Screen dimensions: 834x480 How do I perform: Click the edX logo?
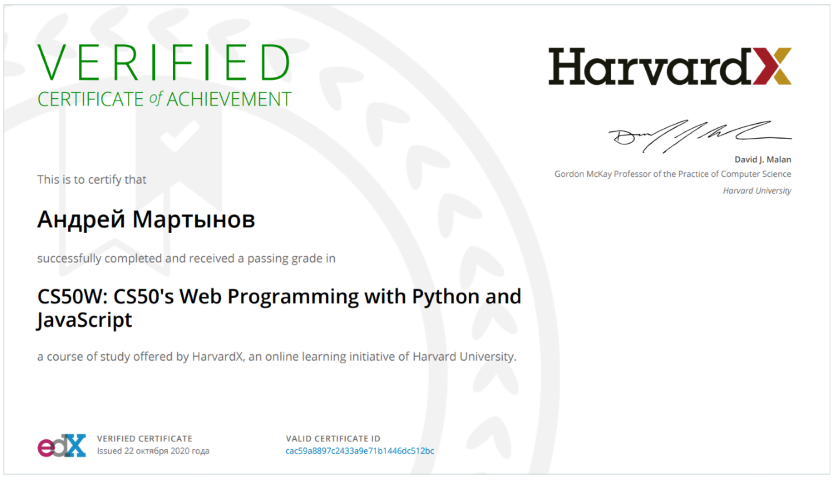tap(62, 445)
